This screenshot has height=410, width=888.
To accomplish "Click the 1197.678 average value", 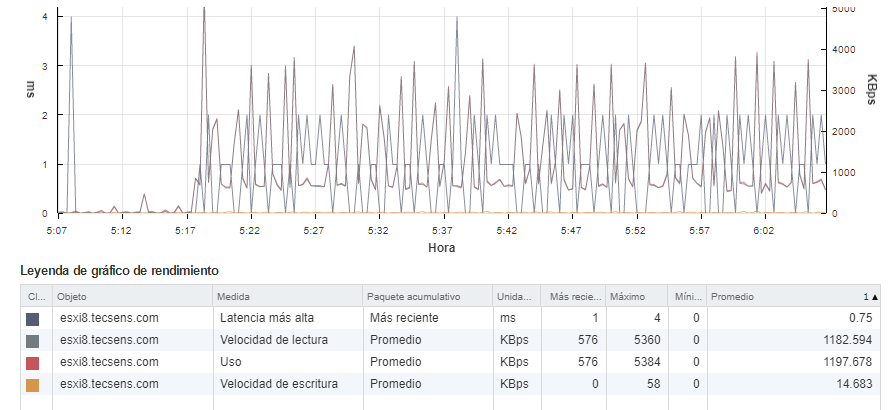I will [847, 362].
